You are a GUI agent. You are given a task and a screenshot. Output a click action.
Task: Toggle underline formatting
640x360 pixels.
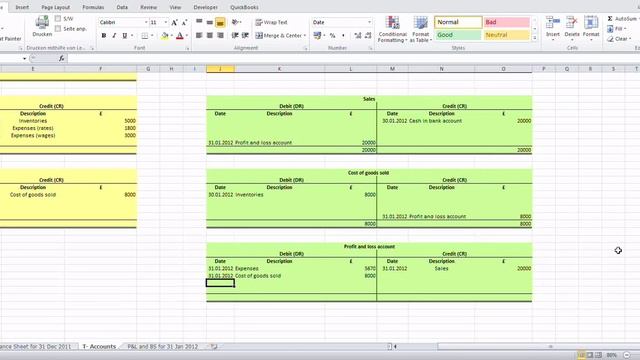tap(124, 36)
